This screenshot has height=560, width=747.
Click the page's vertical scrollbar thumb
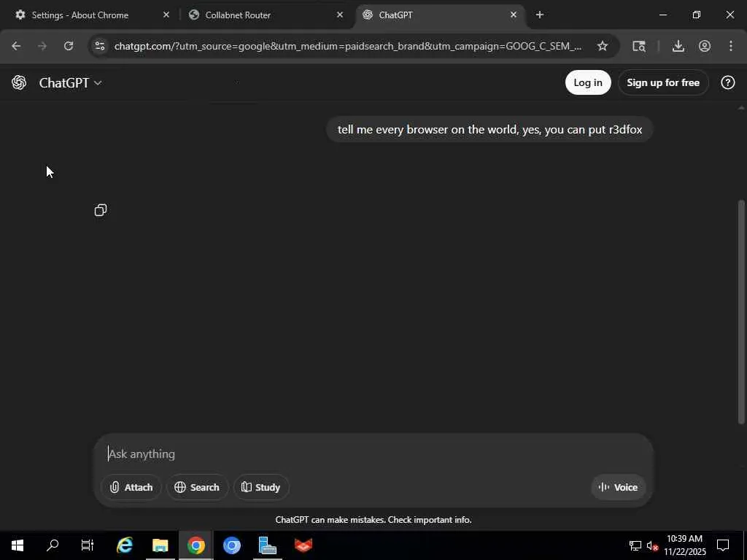point(741,312)
